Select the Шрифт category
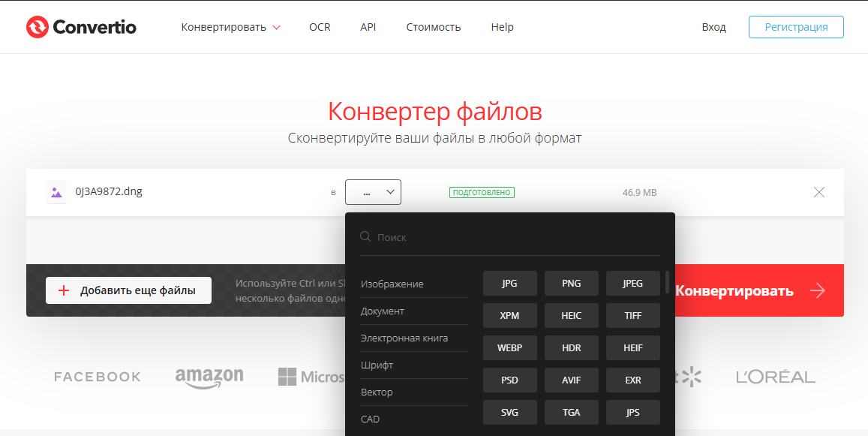The height and width of the screenshot is (436, 868). click(414, 365)
